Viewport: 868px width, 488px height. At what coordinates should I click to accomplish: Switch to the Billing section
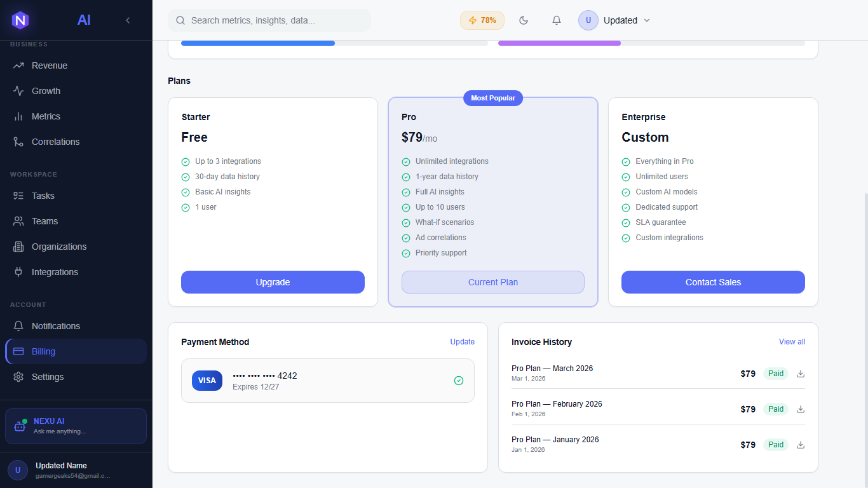pyautogui.click(x=44, y=351)
